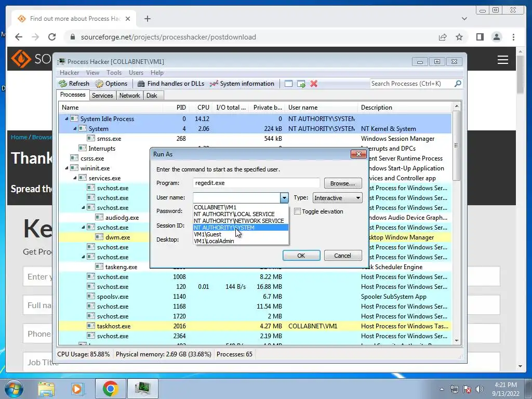Open the Help menu in Process Hacker

[157, 73]
